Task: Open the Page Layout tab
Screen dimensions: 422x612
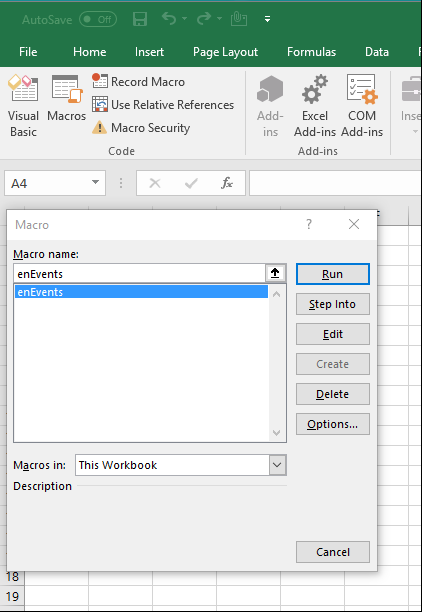Action: (225, 52)
